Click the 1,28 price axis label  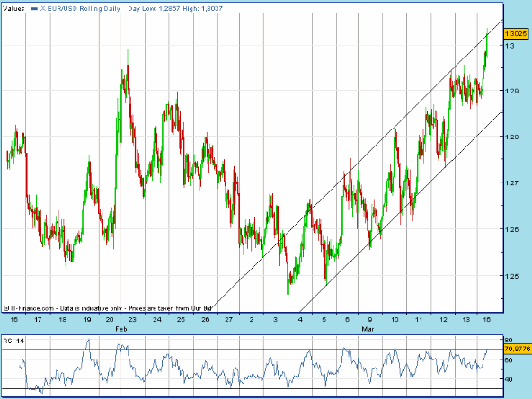point(511,137)
